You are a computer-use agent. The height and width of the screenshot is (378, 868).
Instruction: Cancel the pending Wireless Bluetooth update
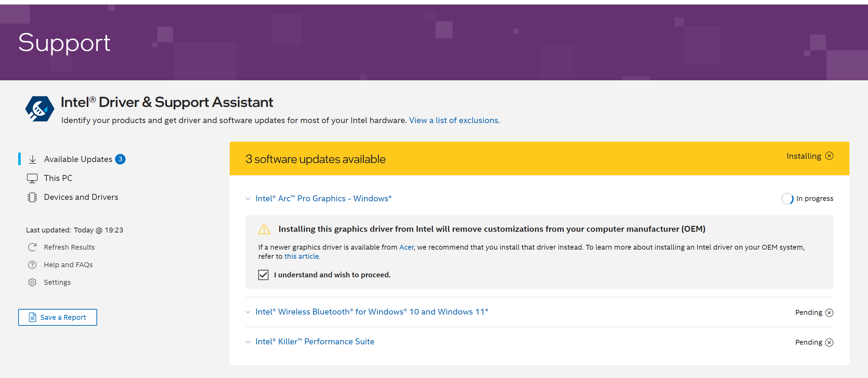[829, 312]
